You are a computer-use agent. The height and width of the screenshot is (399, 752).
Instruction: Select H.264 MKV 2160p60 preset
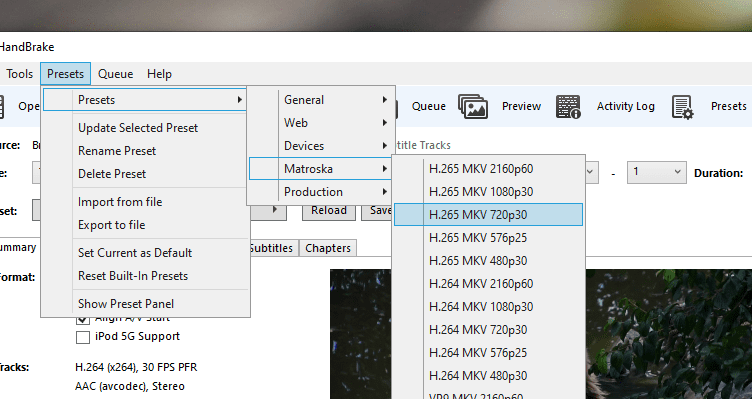tap(488, 284)
